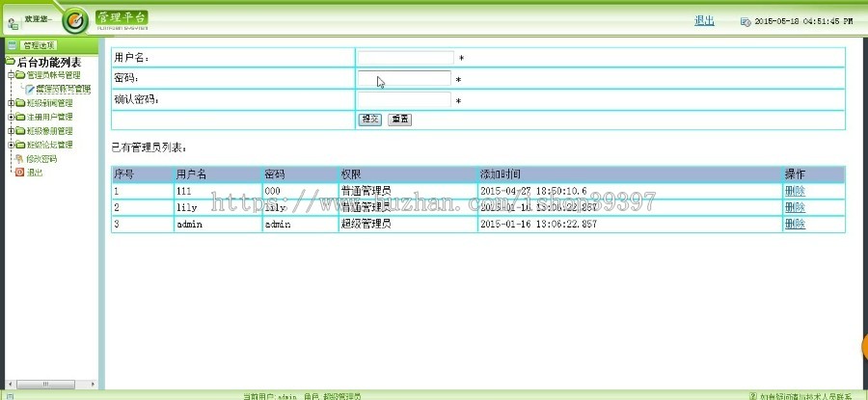Click the red power icon beside sidebar 退出
The height and width of the screenshot is (400, 868).
19,173
